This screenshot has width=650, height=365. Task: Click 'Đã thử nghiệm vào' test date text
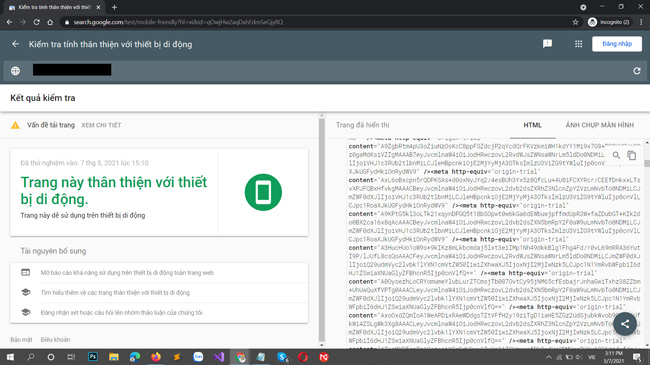click(x=84, y=163)
